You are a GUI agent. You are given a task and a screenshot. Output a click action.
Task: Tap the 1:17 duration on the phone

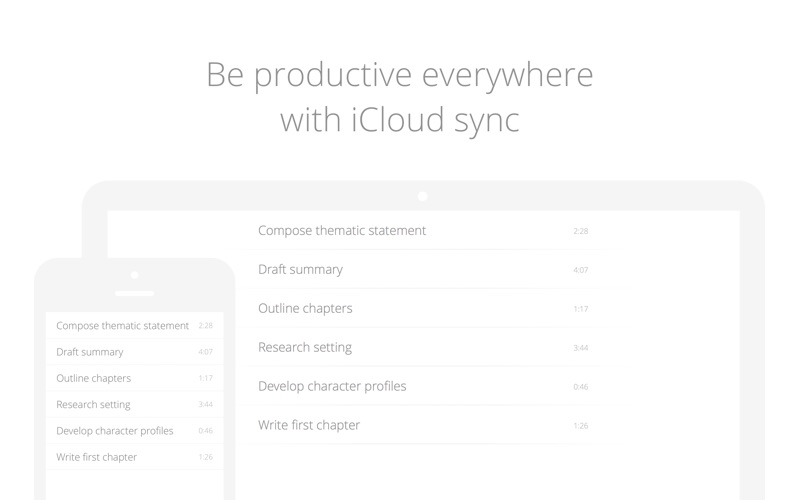click(206, 378)
